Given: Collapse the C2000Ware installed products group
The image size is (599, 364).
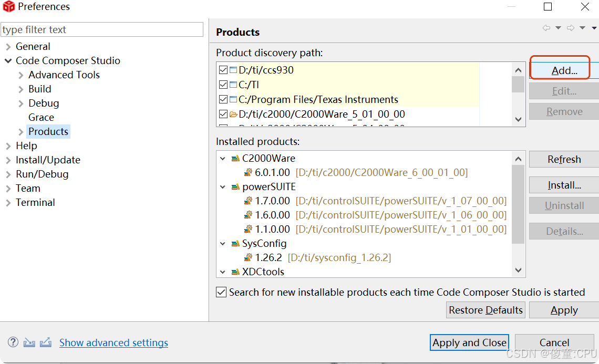Looking at the screenshot, I should [x=223, y=159].
